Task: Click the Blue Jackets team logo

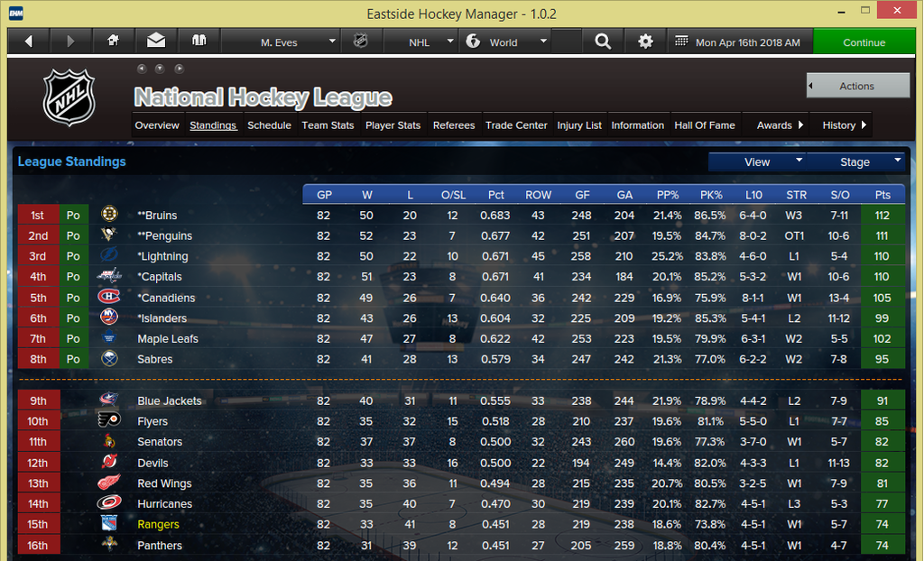Action: [109, 400]
